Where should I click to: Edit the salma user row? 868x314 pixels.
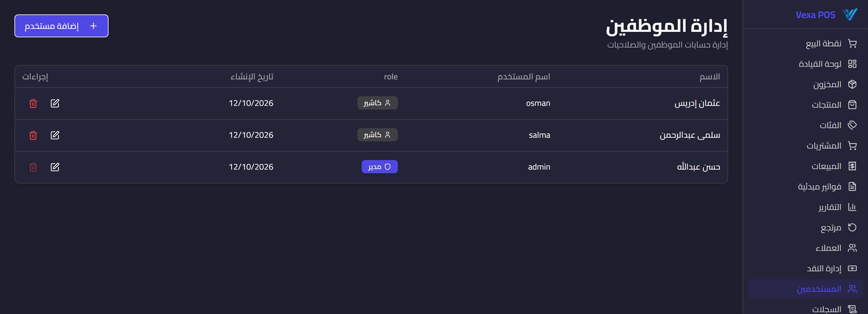[x=55, y=135]
